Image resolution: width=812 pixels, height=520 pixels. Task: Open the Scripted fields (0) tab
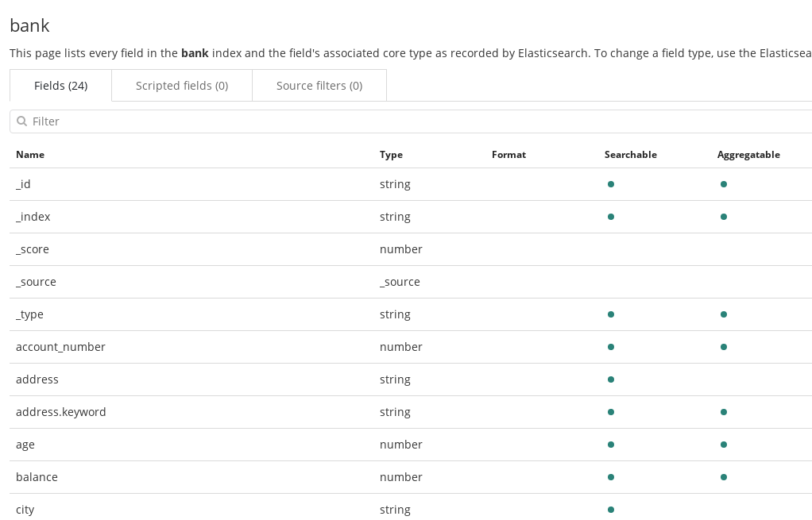pyautogui.click(x=182, y=86)
